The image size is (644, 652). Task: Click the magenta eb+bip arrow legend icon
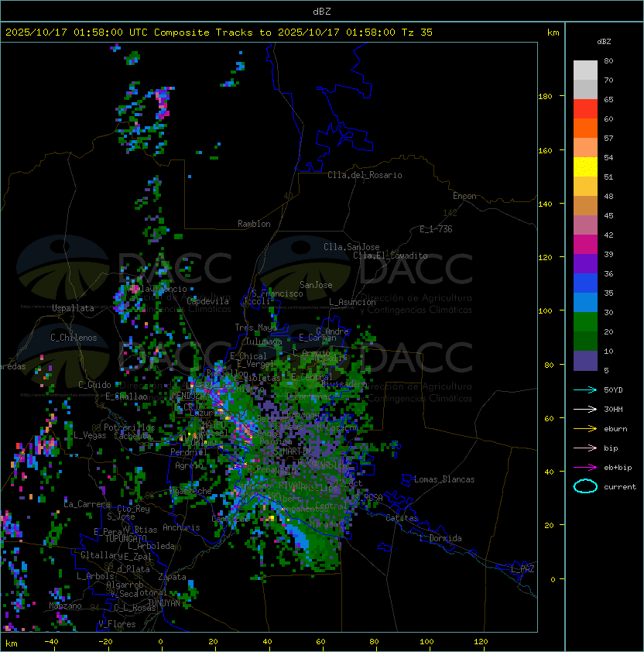[585, 468]
